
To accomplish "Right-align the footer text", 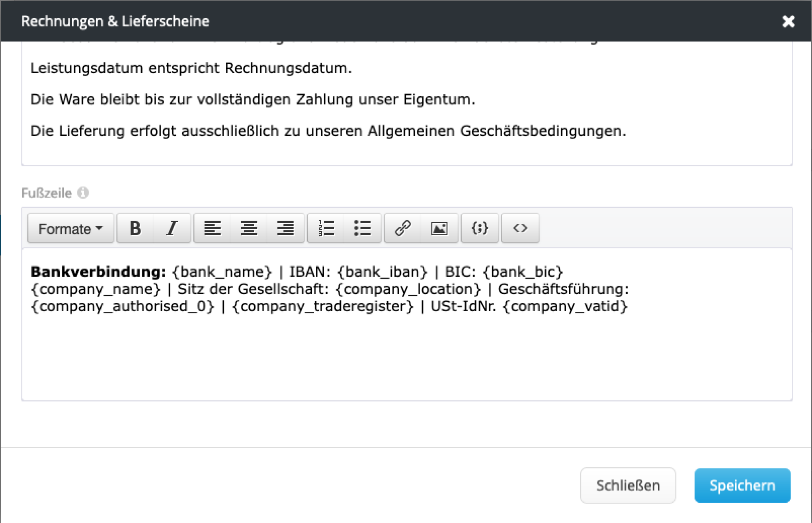I will [285, 228].
